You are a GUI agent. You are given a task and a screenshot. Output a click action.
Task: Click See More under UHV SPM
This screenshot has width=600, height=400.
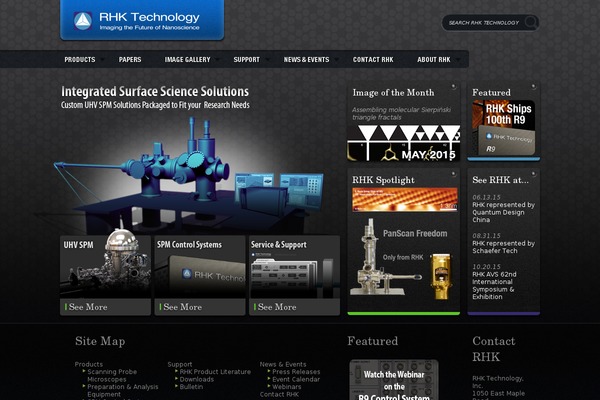tap(88, 307)
